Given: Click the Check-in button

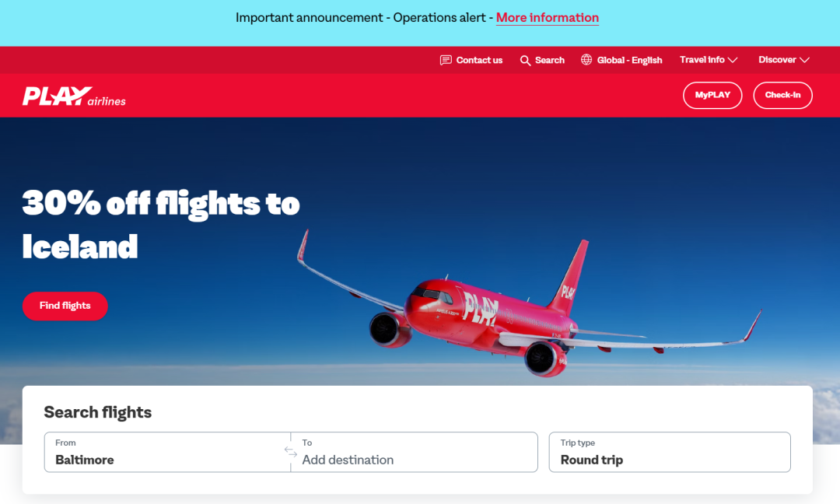Looking at the screenshot, I should point(782,96).
